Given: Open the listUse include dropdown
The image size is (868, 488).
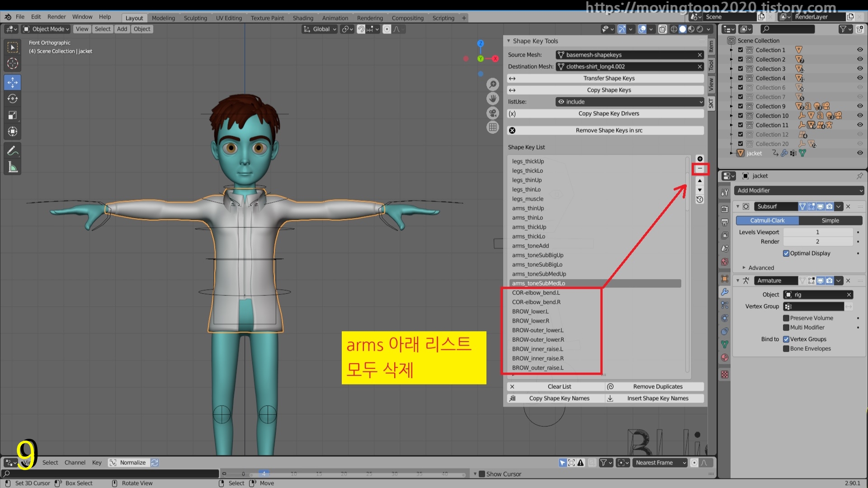Looking at the screenshot, I should [630, 102].
